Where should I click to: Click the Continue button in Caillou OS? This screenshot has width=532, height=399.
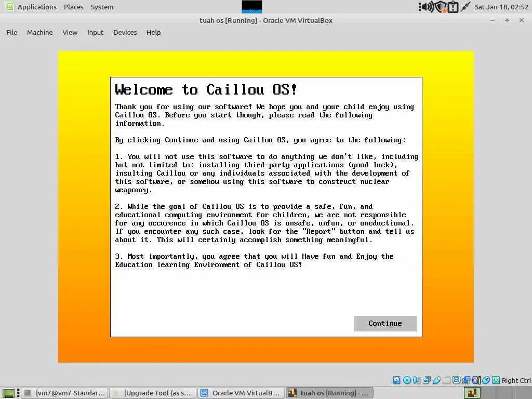pos(385,323)
